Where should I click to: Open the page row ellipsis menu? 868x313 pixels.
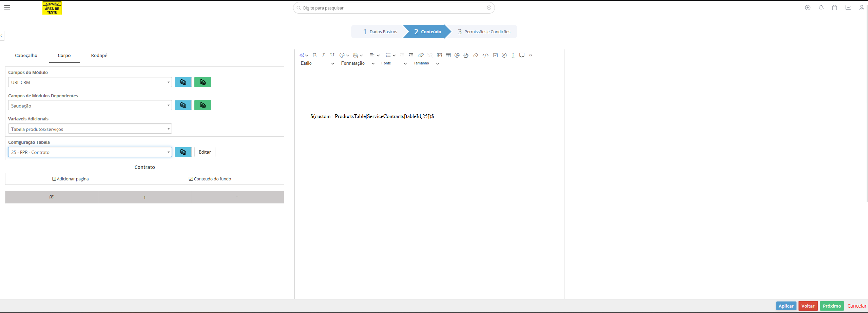click(x=238, y=197)
